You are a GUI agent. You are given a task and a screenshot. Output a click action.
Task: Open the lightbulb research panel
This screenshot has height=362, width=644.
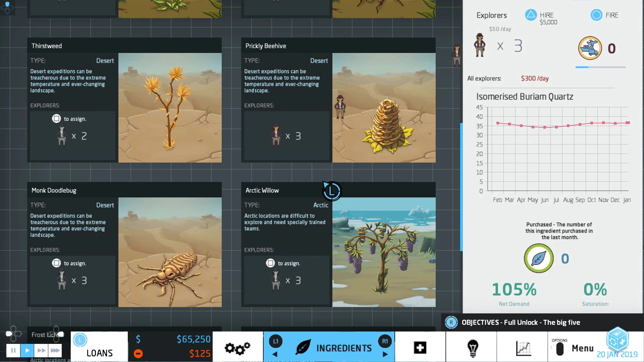coord(473,348)
